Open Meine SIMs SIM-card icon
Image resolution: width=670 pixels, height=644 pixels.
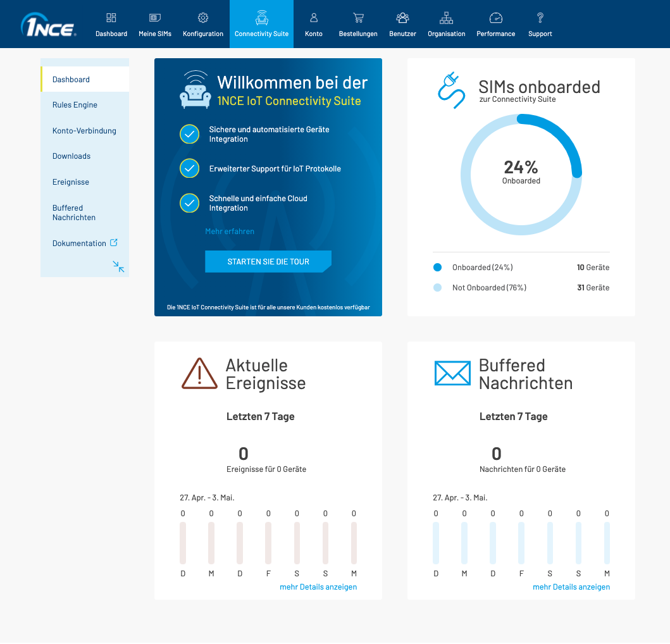[154, 18]
